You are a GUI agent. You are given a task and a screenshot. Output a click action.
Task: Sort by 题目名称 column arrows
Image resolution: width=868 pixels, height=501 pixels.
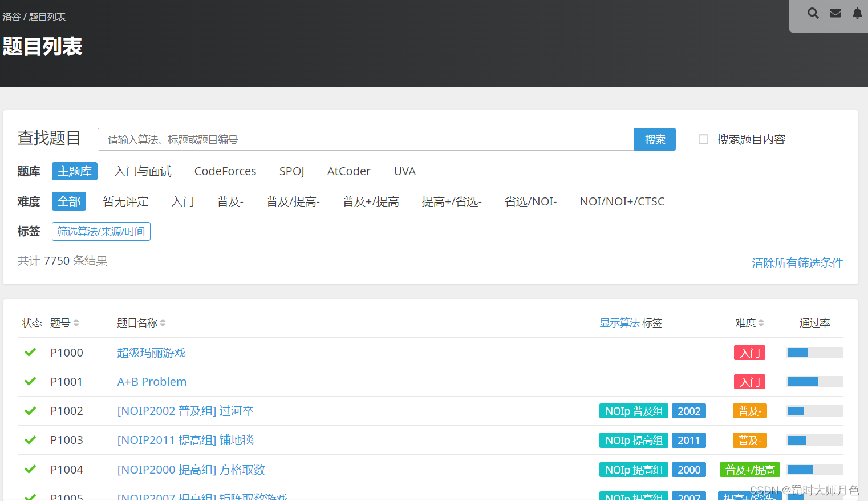pos(163,323)
